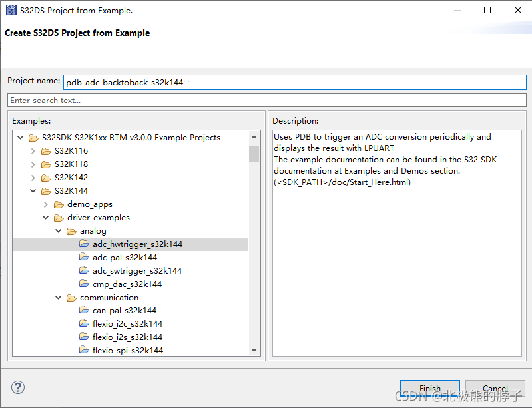
Task: Click the Project name input field
Action: click(x=294, y=82)
